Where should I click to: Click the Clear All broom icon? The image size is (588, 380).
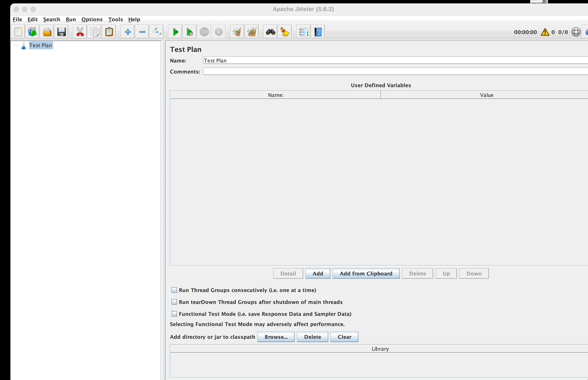(251, 31)
